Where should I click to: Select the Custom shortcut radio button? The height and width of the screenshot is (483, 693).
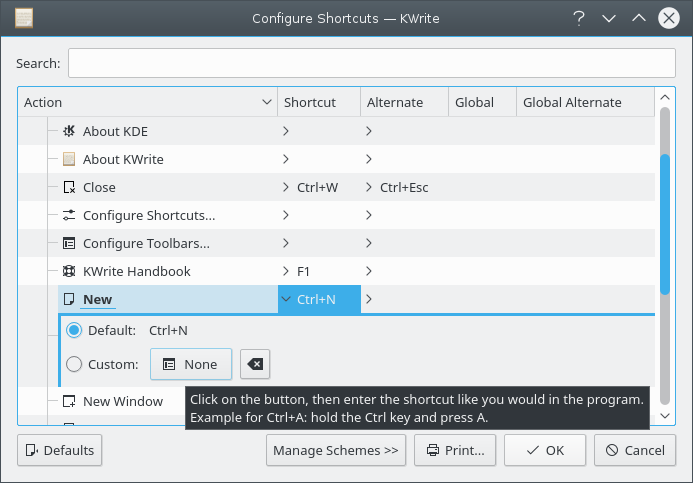74,364
